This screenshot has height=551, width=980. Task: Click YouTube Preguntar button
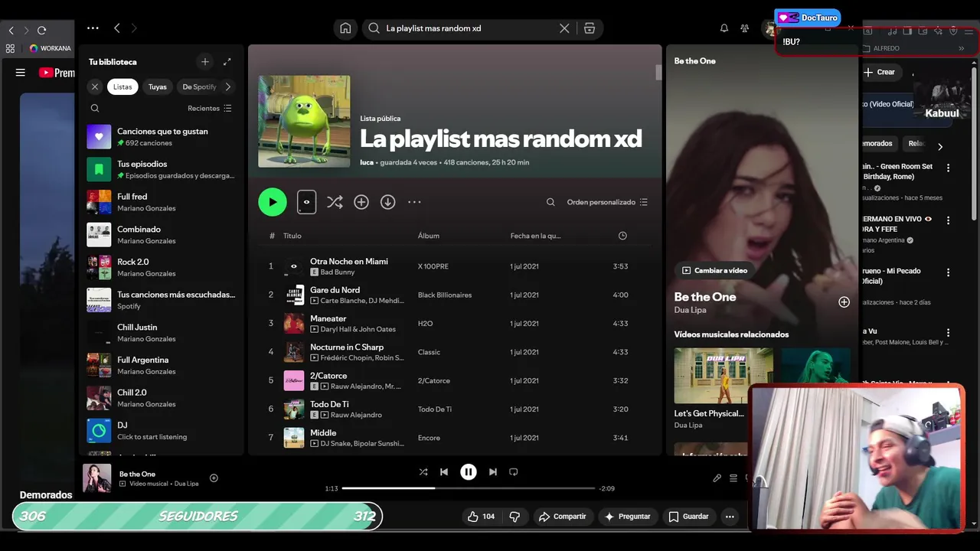pos(628,517)
